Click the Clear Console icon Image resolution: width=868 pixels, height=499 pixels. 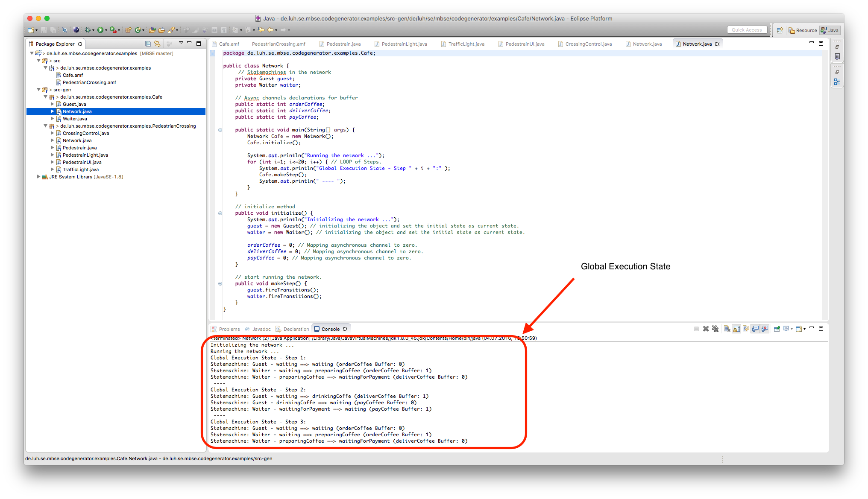point(727,329)
